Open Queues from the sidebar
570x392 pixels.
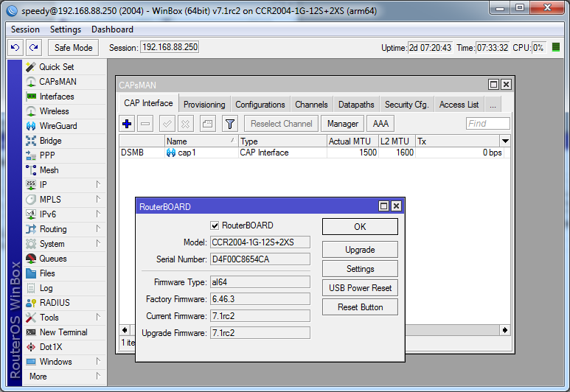click(65, 259)
